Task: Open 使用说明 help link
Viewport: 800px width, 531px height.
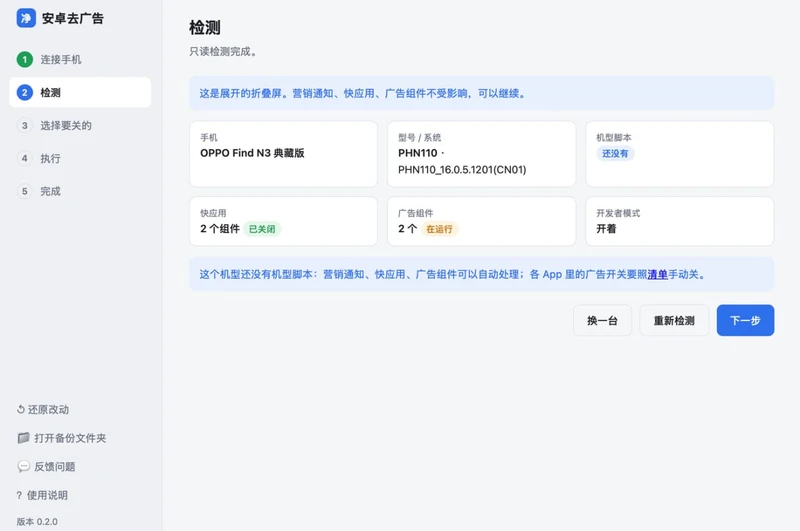Action: click(42, 495)
